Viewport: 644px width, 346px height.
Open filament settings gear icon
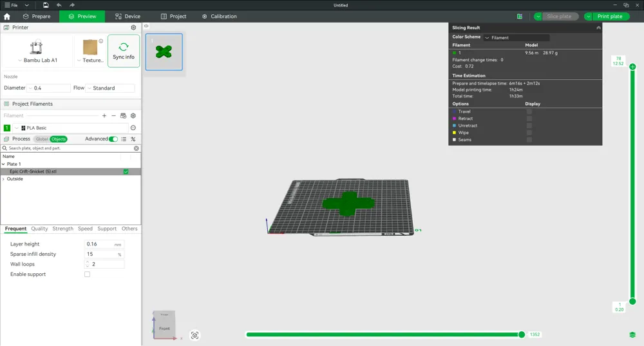coord(133,116)
